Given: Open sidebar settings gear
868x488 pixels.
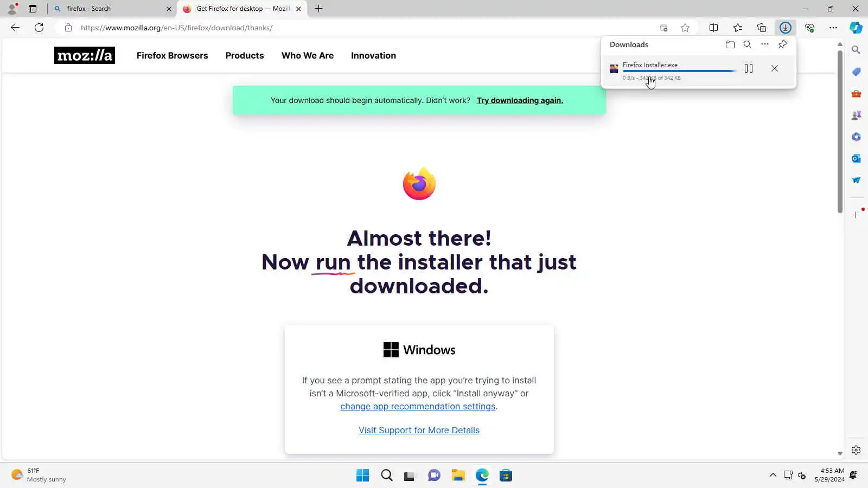Looking at the screenshot, I should [856, 450].
